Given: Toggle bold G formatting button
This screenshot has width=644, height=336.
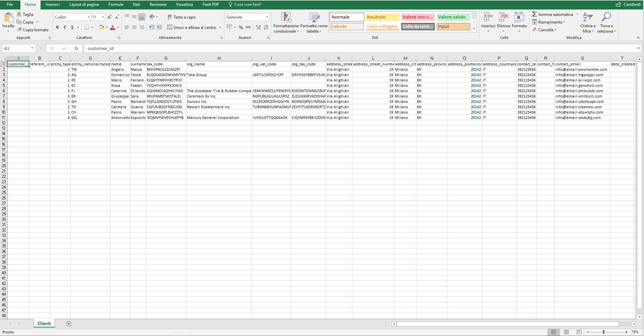Looking at the screenshot, I should [x=58, y=28].
